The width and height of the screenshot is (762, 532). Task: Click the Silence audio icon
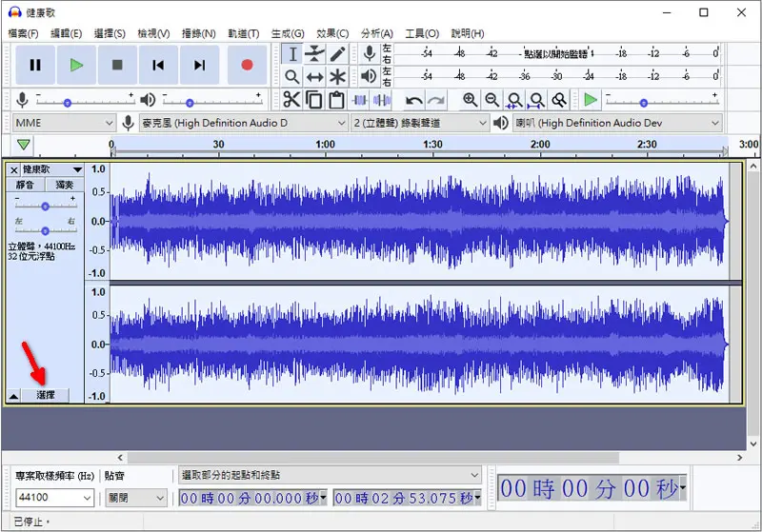pyautogui.click(x=382, y=100)
